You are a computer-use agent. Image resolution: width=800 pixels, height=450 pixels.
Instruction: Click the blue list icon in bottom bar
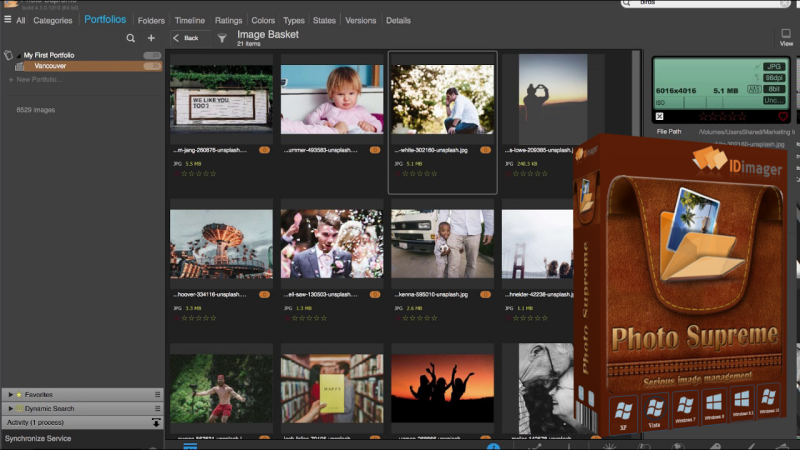(x=190, y=446)
